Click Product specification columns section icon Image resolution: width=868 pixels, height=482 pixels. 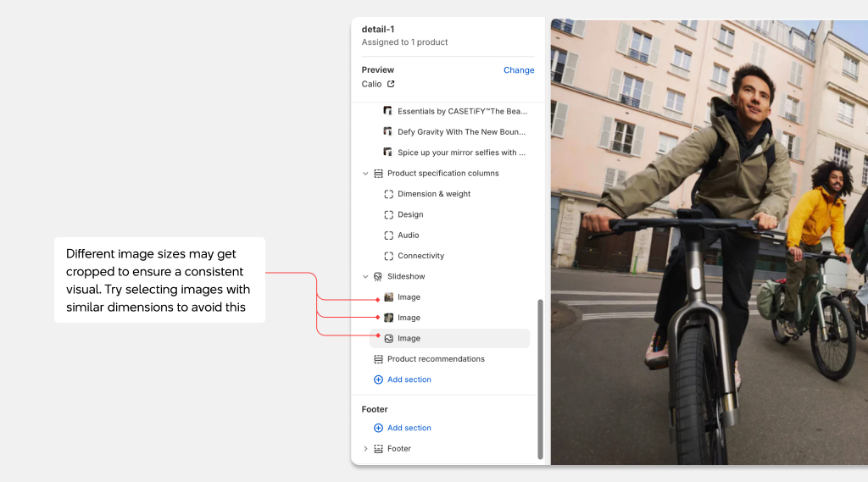click(378, 174)
